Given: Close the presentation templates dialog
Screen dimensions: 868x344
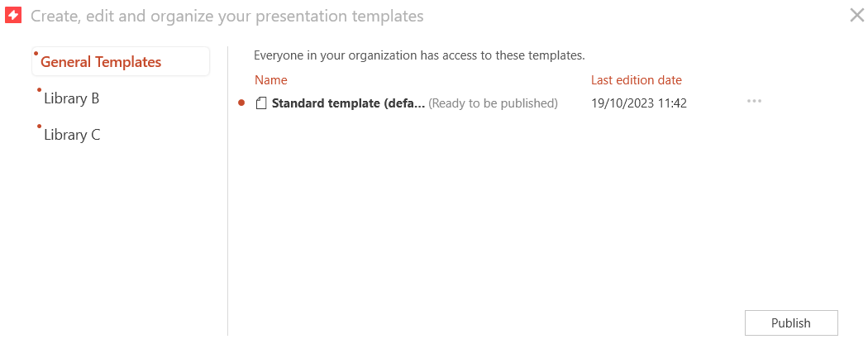Looking at the screenshot, I should coord(856,16).
